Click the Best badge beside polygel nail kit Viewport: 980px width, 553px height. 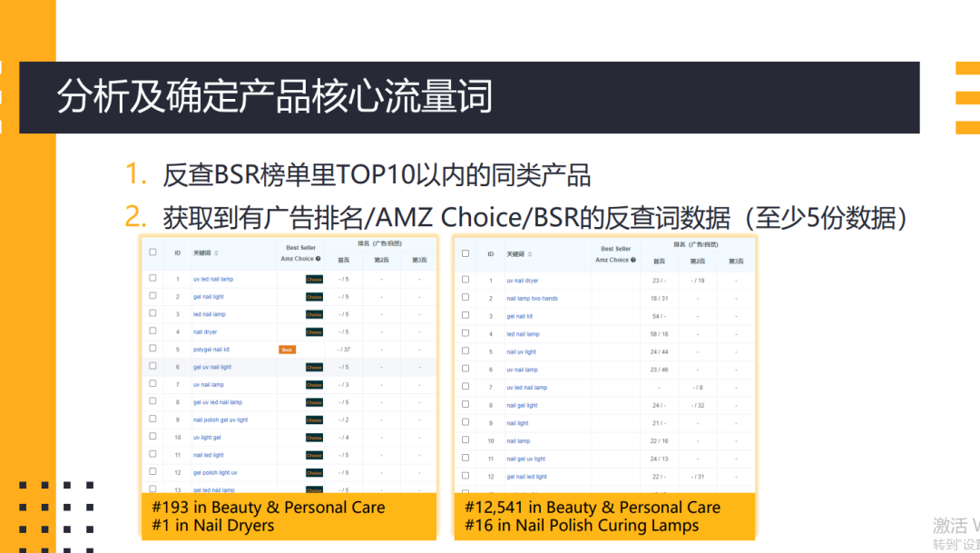click(288, 348)
